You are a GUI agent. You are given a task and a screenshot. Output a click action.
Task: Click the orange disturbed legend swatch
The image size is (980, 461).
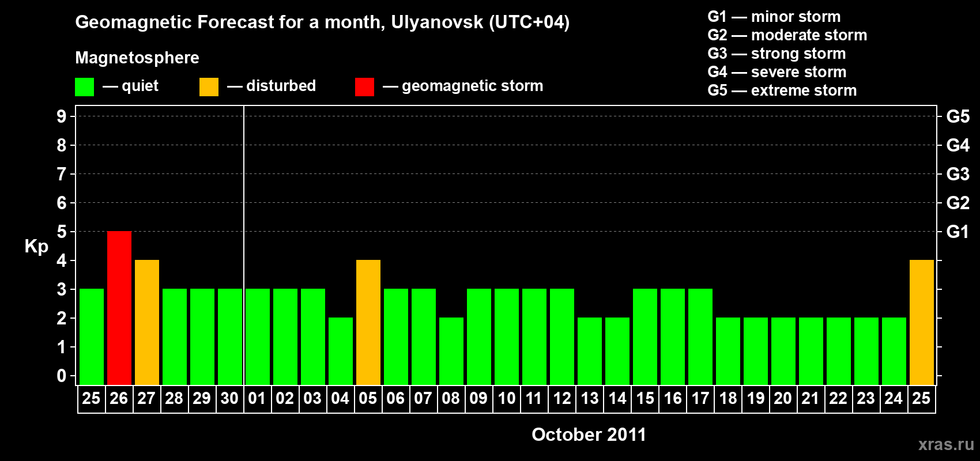[x=209, y=87]
